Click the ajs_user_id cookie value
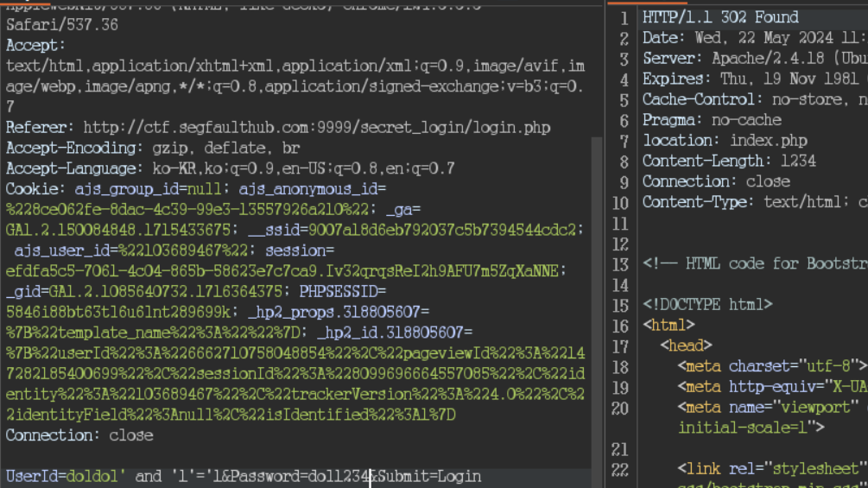 point(183,250)
